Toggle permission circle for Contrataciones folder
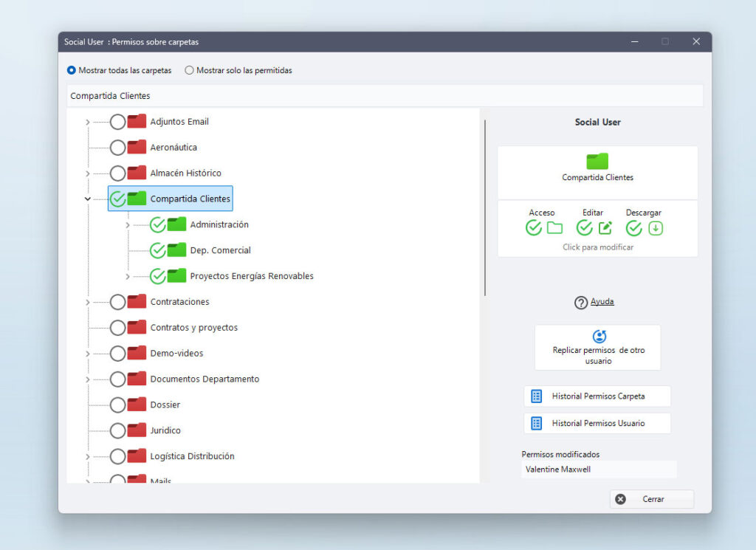 117,302
